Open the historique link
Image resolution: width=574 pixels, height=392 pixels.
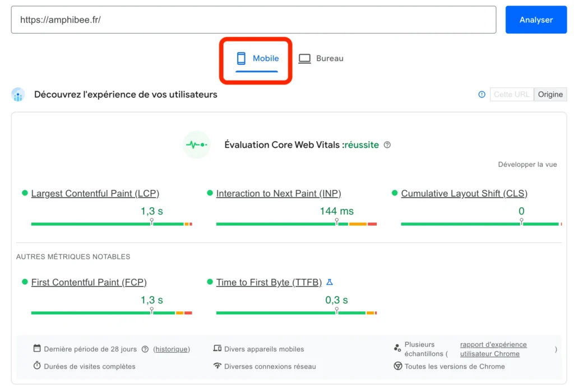171,348
